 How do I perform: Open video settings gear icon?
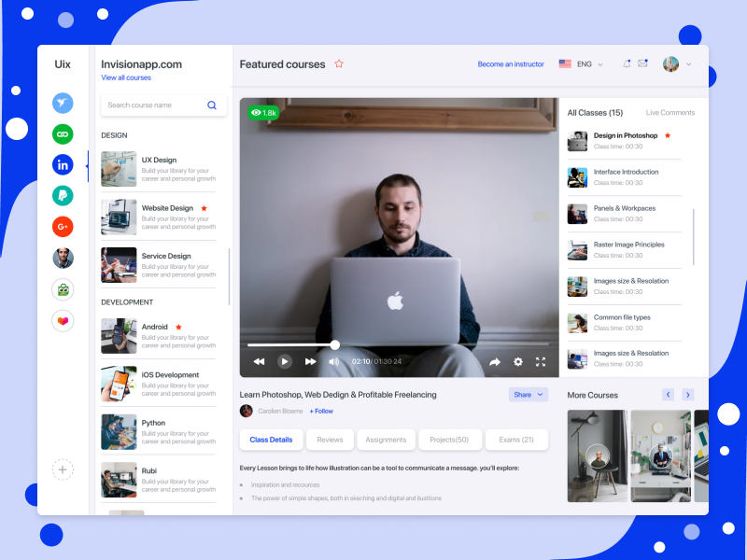pyautogui.click(x=518, y=361)
